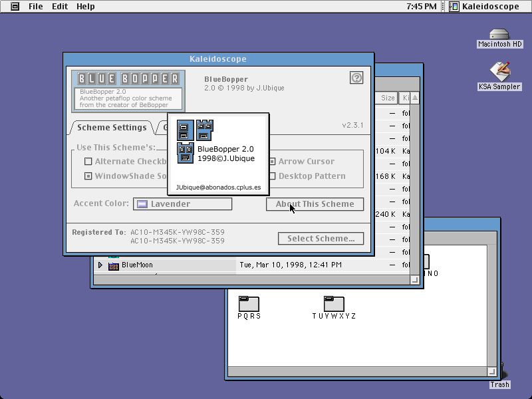Open the Edit menu
Screen dimensions: 532x399
click(x=60, y=6)
